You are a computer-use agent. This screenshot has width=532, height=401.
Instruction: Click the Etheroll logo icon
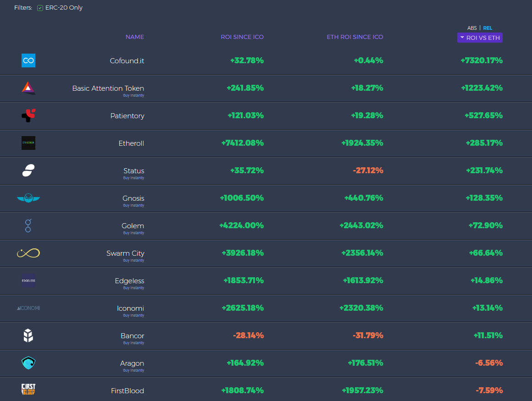click(x=28, y=143)
